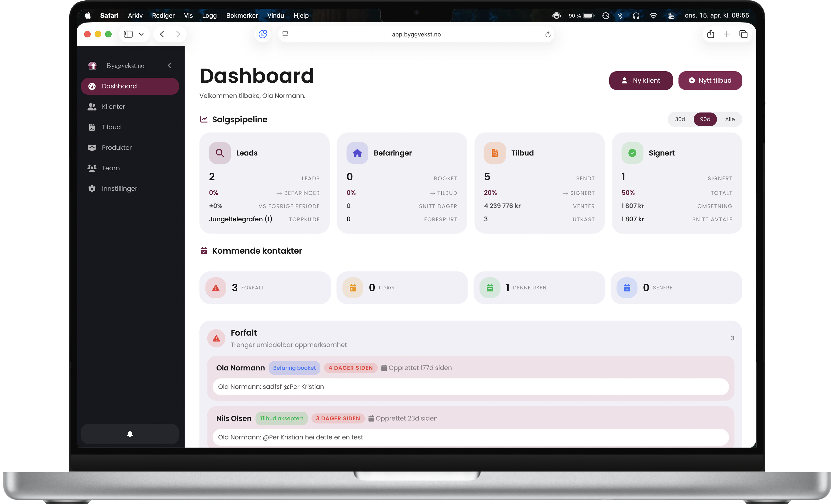This screenshot has height=504, width=831.
Task: Select Klienter in the sidebar
Action: (113, 107)
